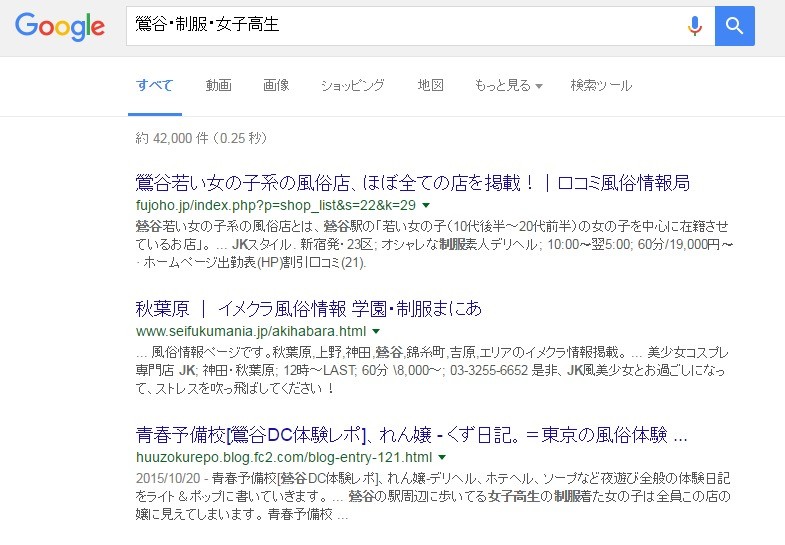Open the ショッピング tab
785x545 pixels.
[353, 85]
